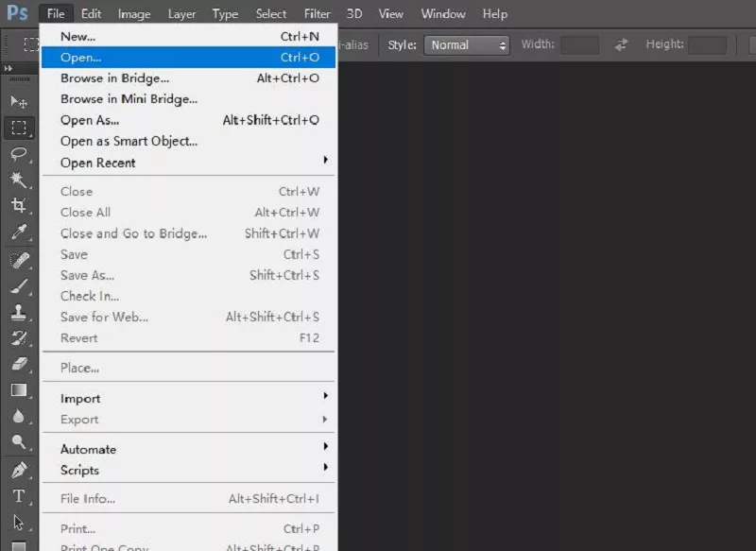
Task: Click the Photoshop Ps logo
Action: point(17,12)
